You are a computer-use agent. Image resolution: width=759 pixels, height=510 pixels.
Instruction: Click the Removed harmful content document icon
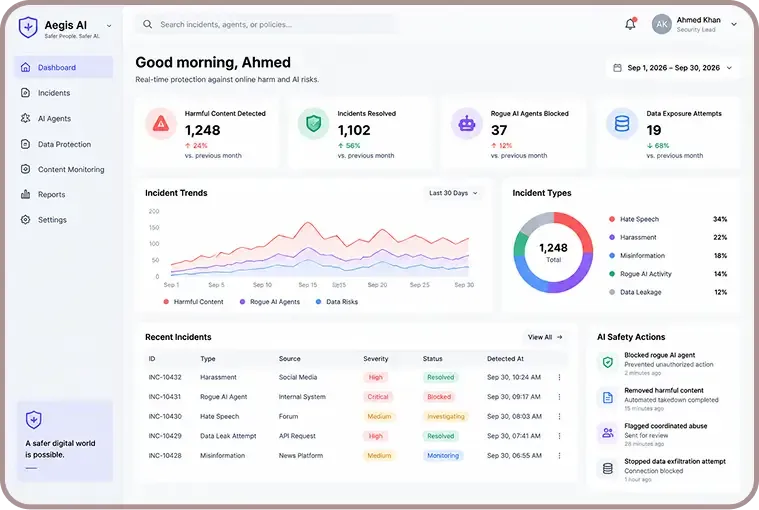(608, 398)
